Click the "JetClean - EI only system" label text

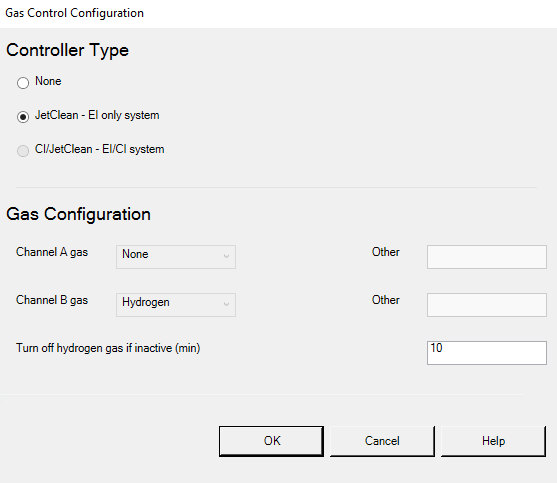coord(97,115)
